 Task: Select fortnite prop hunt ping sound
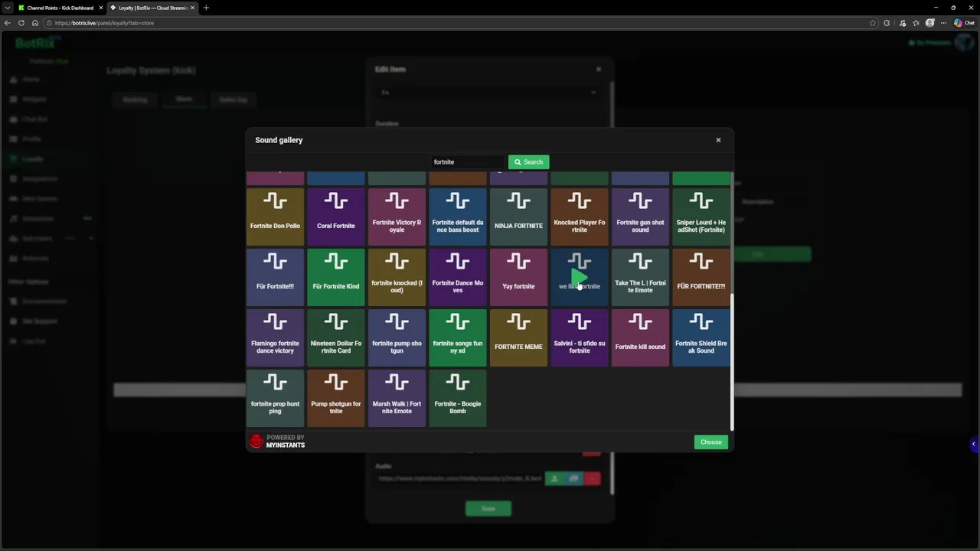click(275, 398)
